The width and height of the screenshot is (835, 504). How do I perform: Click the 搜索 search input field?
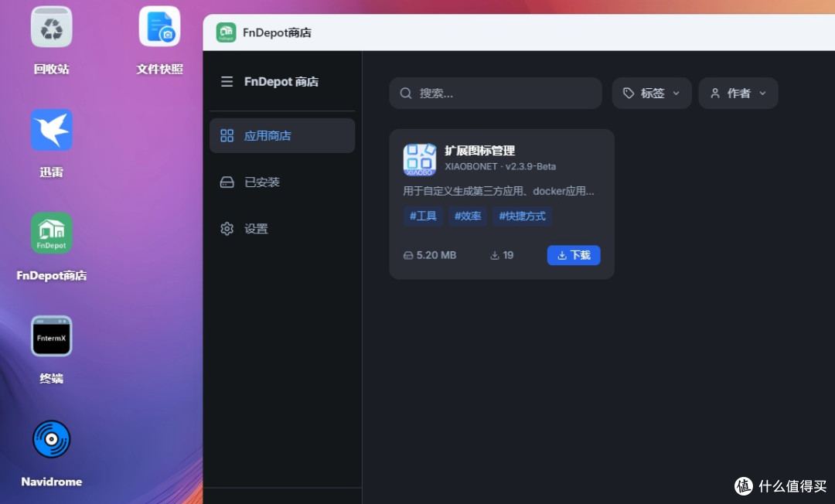496,93
